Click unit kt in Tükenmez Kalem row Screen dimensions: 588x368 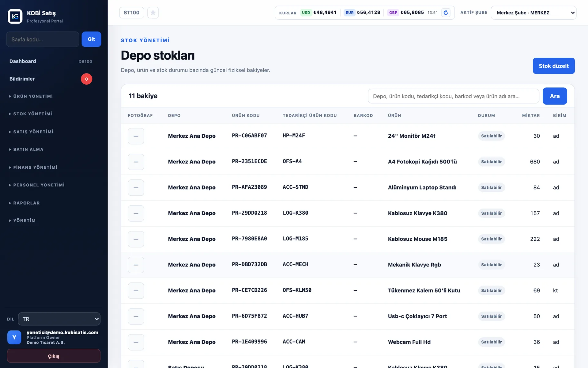[x=555, y=290]
